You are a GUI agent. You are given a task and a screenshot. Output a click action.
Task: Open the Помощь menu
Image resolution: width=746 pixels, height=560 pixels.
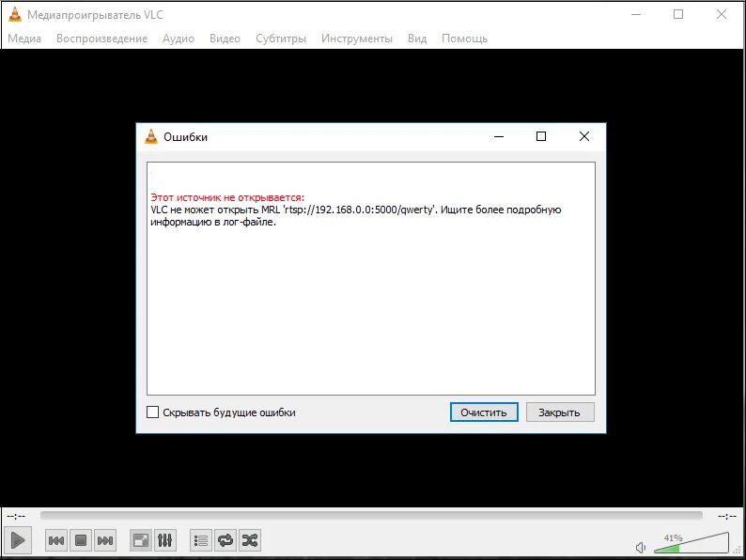(x=464, y=39)
